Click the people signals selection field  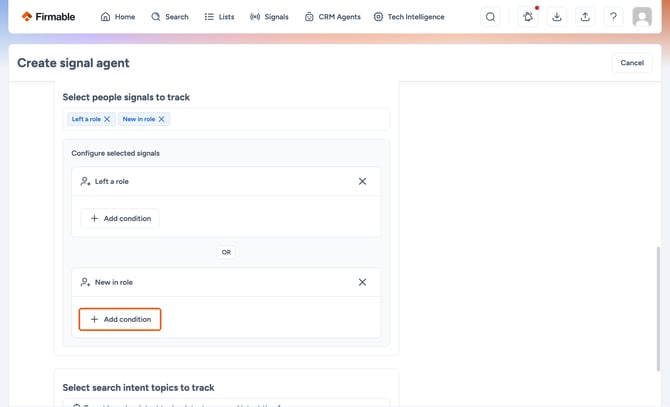click(226, 119)
